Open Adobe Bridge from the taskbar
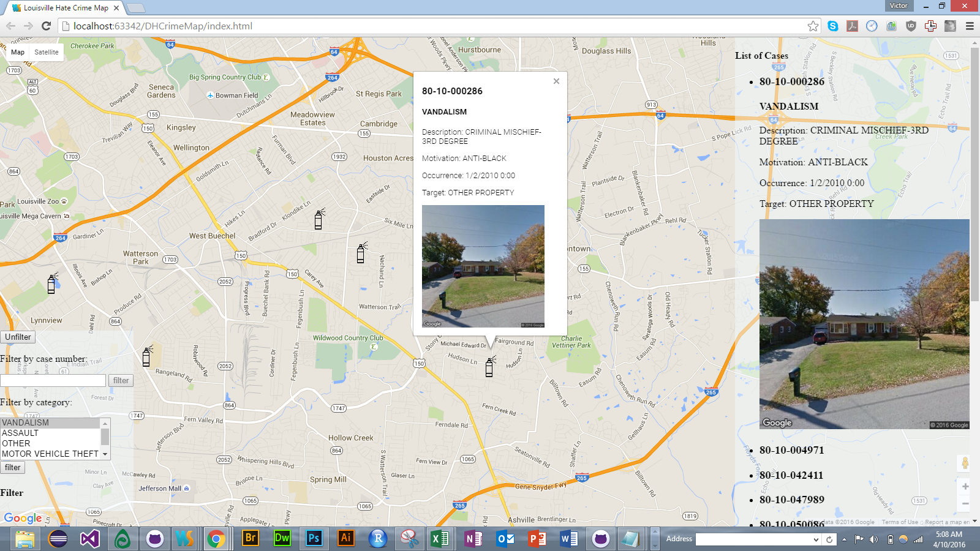This screenshot has height=551, width=980. pyautogui.click(x=250, y=539)
